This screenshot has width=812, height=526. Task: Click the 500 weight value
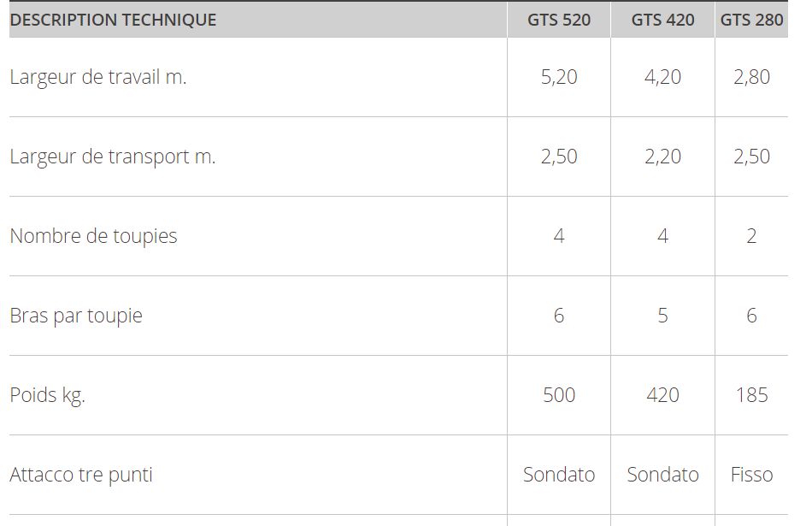pyautogui.click(x=559, y=395)
